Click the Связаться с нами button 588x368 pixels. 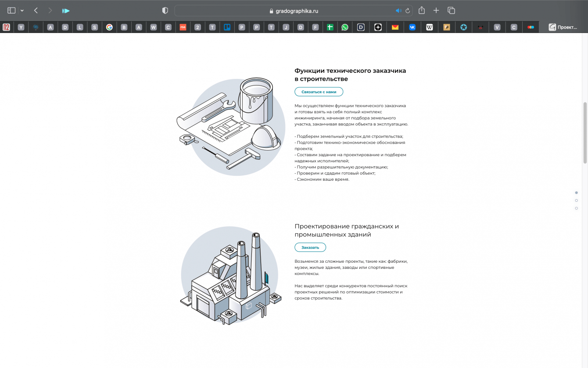coord(319,92)
